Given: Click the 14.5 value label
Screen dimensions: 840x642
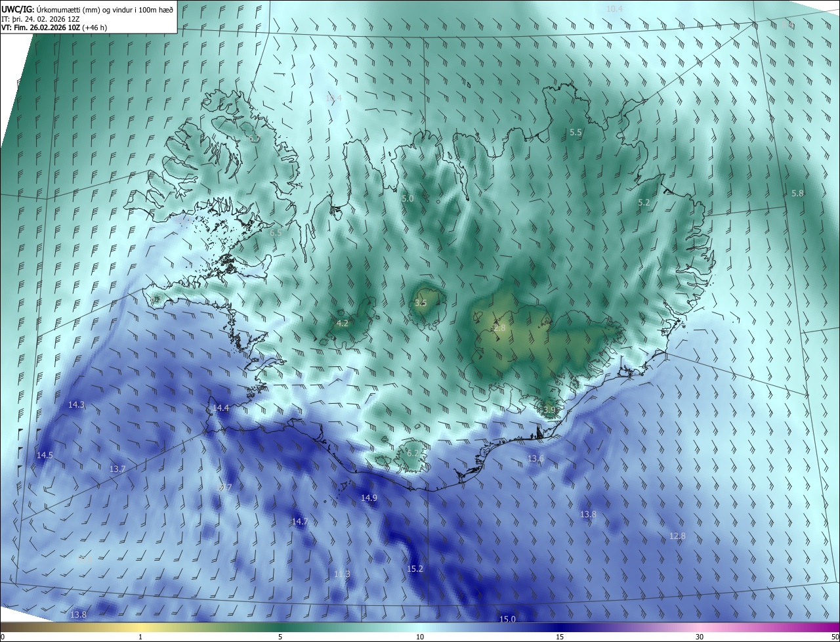Looking at the screenshot, I should pos(45,455).
